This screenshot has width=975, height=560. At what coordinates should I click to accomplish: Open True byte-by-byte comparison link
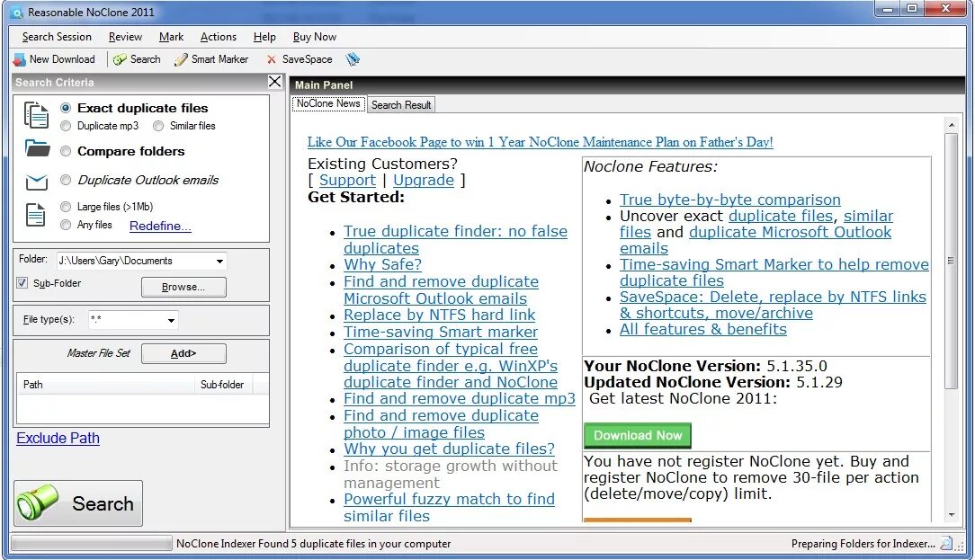730,200
